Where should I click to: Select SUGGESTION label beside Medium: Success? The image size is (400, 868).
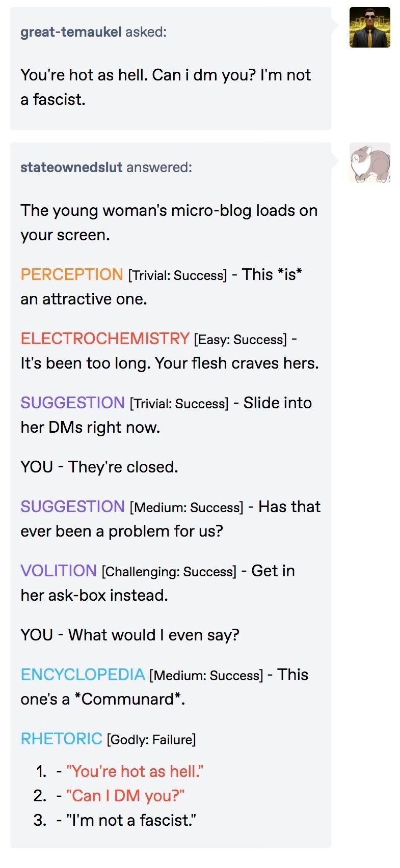[x=72, y=507]
